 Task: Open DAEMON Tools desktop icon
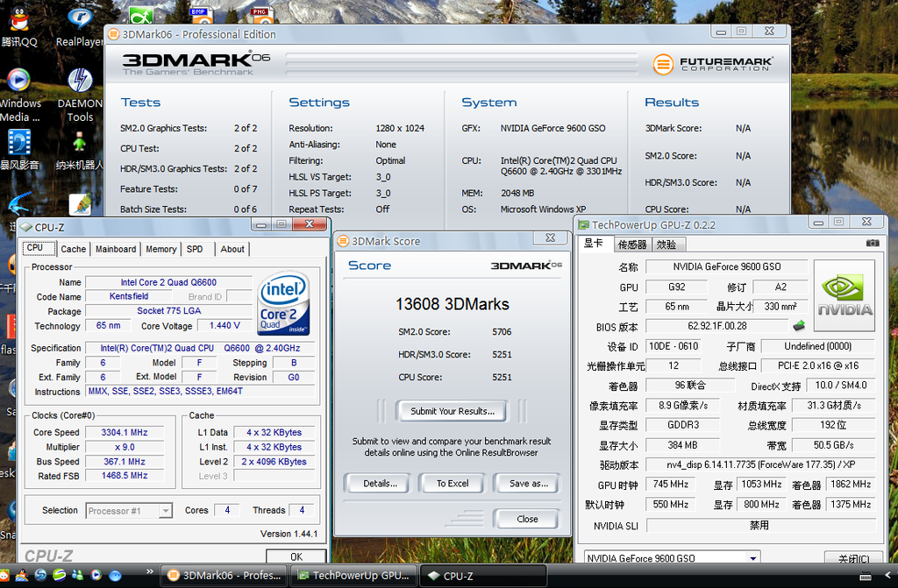coord(80,95)
